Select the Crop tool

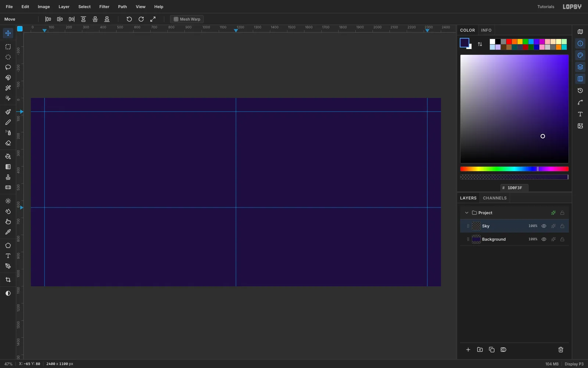click(8, 280)
